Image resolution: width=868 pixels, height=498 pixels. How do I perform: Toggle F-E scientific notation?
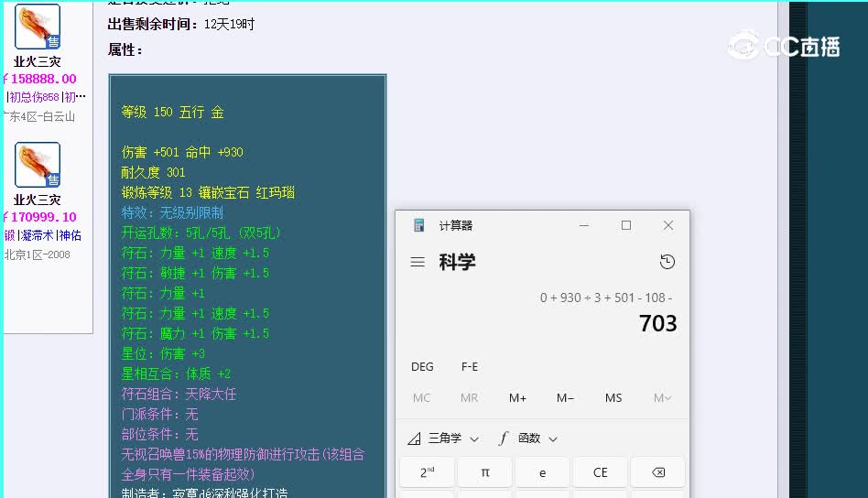pos(470,366)
